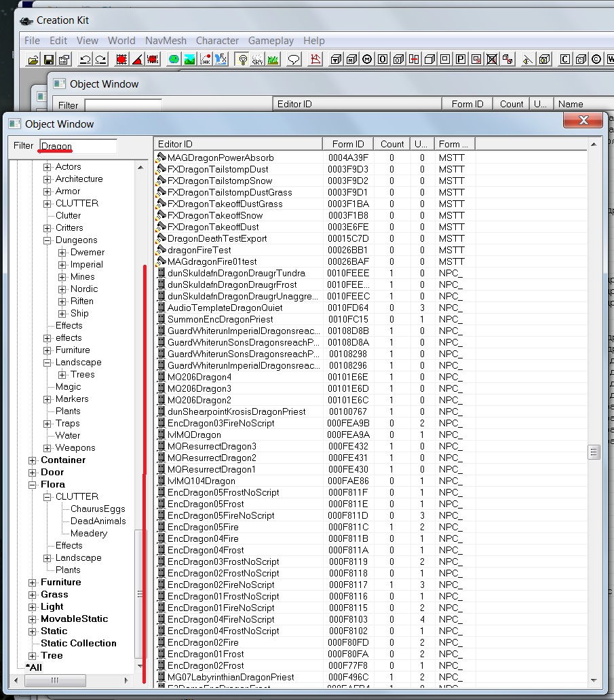Expand the Weapons tree node

point(47,448)
